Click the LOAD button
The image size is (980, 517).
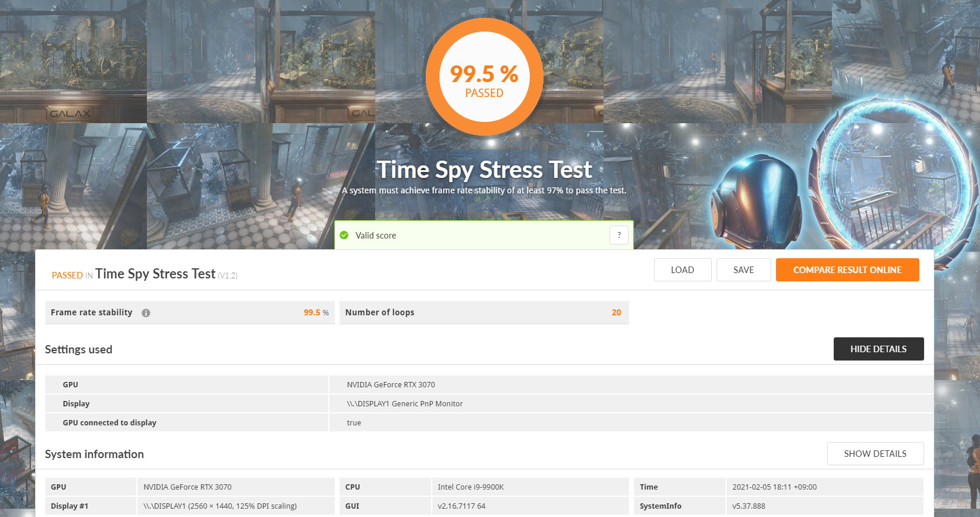point(683,270)
